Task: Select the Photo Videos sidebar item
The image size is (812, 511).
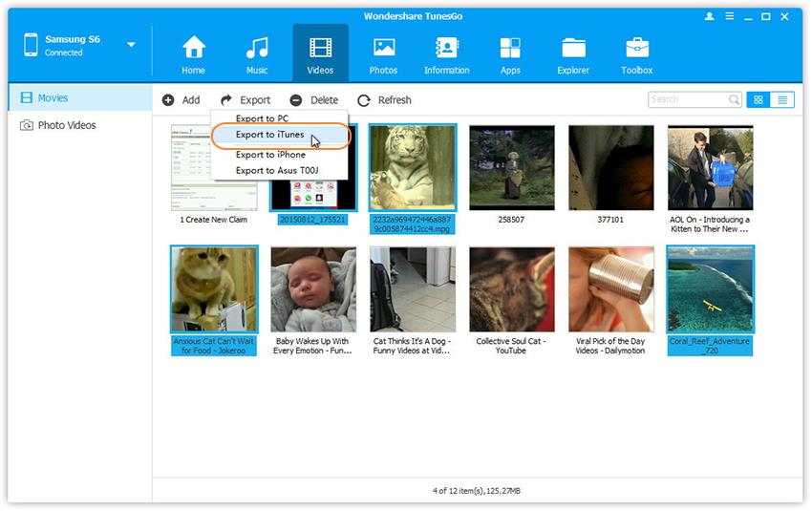Action: (x=66, y=125)
